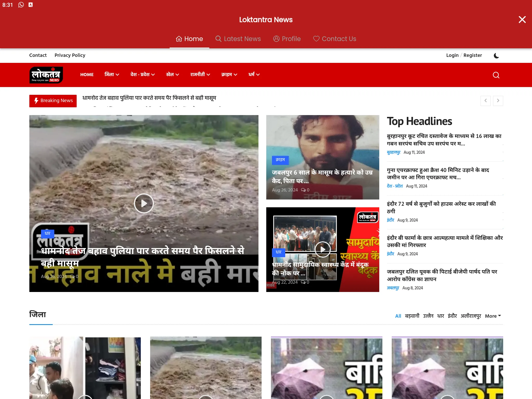The height and width of the screenshot is (399, 532).
Task: Click the Register link
Action: pos(473,55)
